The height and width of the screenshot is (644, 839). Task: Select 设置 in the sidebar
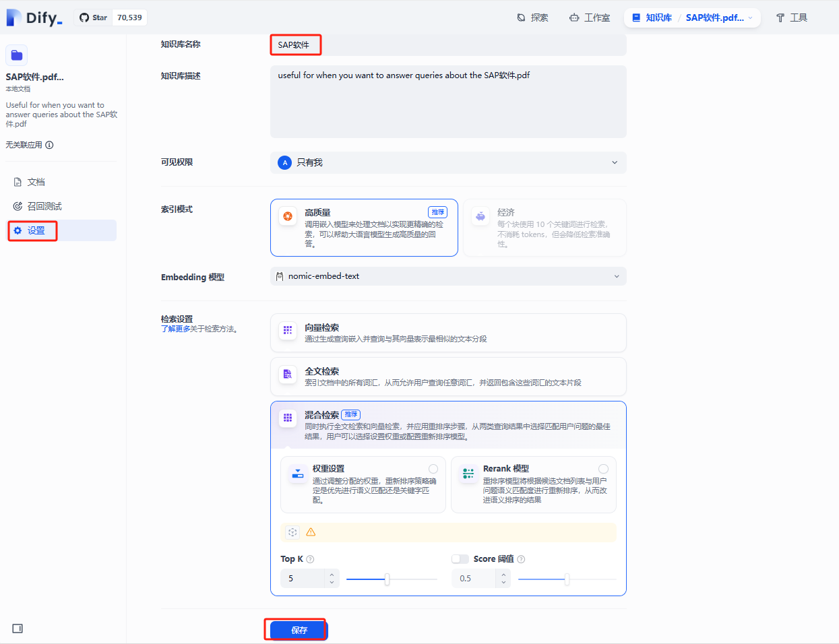click(62, 230)
